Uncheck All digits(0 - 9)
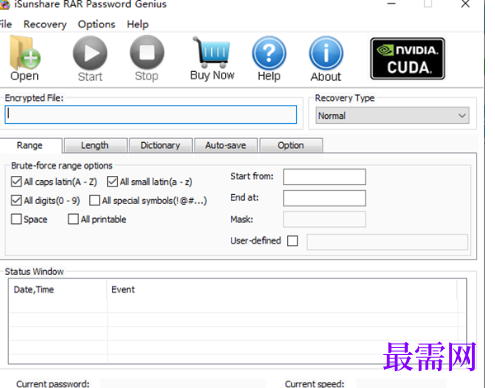 click(16, 200)
